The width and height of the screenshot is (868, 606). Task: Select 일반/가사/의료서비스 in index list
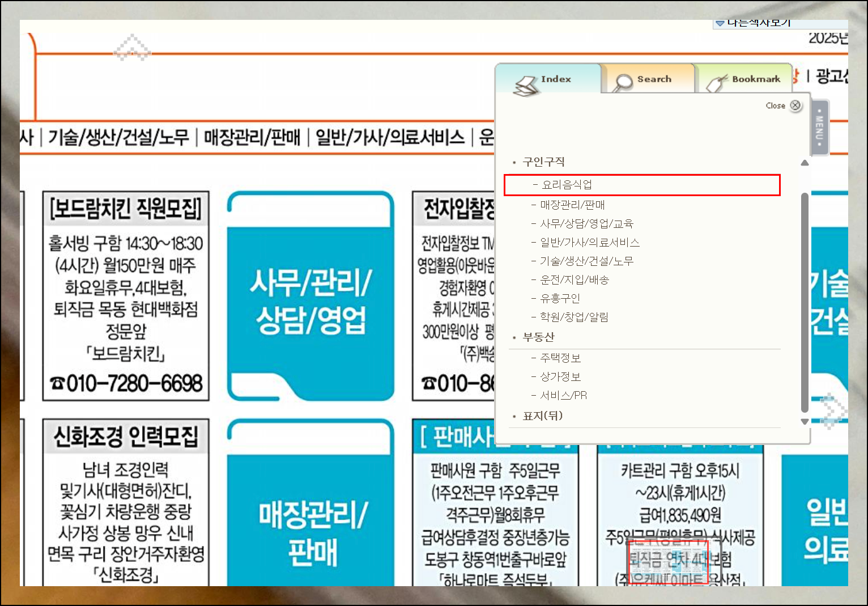pyautogui.click(x=590, y=242)
